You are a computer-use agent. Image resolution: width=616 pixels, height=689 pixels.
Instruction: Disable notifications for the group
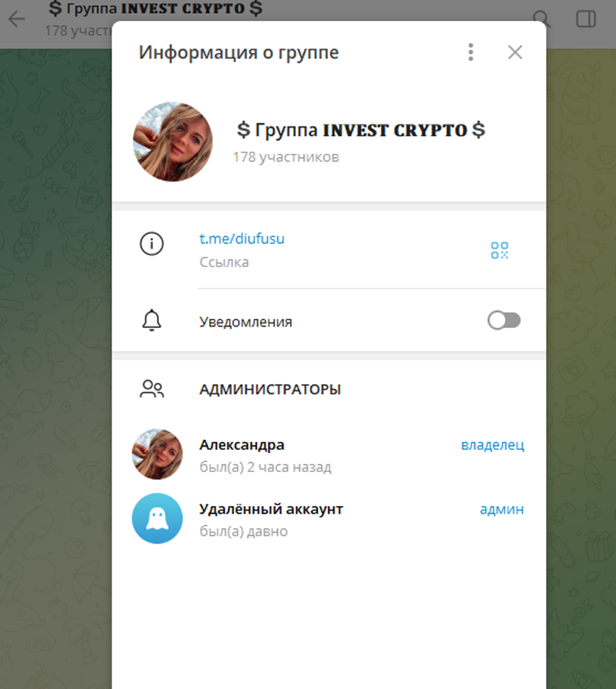(503, 320)
